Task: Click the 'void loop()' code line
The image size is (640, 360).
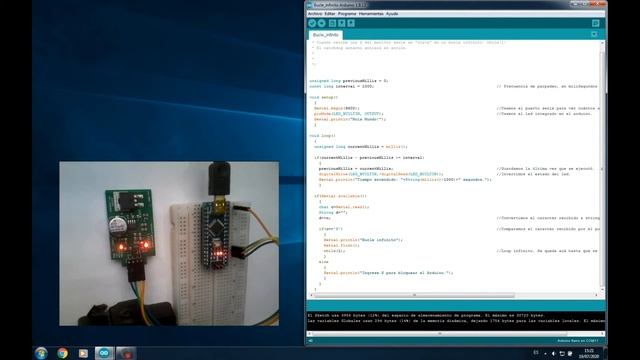Action: [322, 136]
